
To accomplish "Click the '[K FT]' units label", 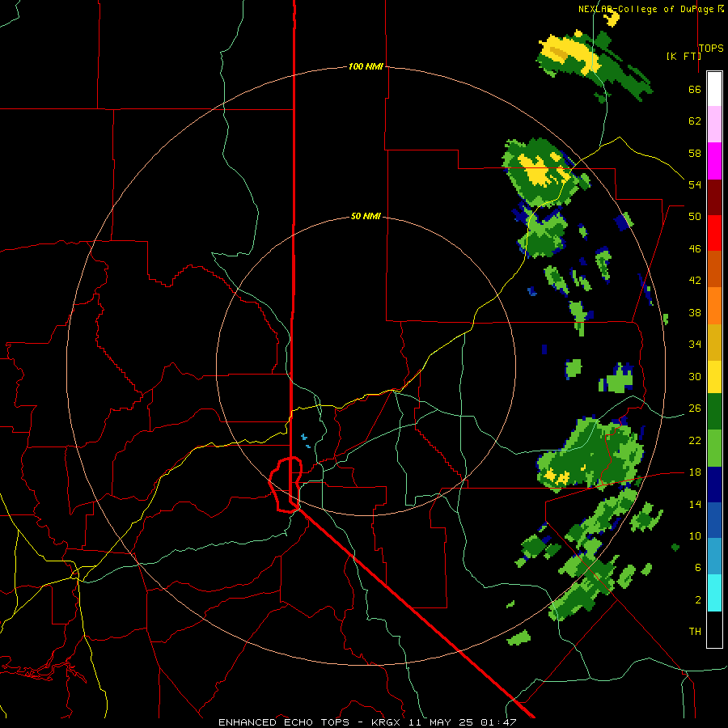I will 684,56.
